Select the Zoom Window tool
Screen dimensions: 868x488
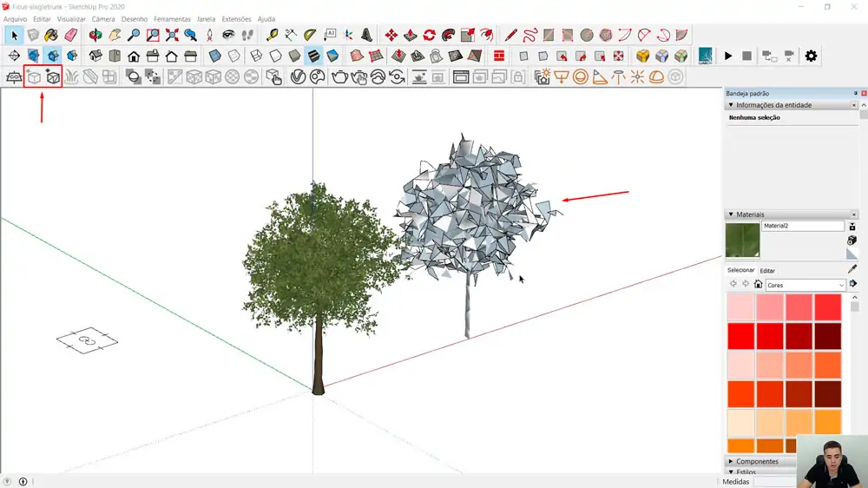[153, 35]
